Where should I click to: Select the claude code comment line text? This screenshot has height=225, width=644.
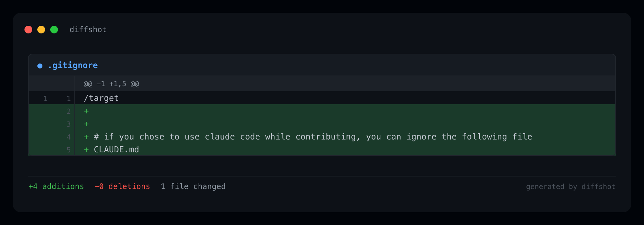click(313, 137)
